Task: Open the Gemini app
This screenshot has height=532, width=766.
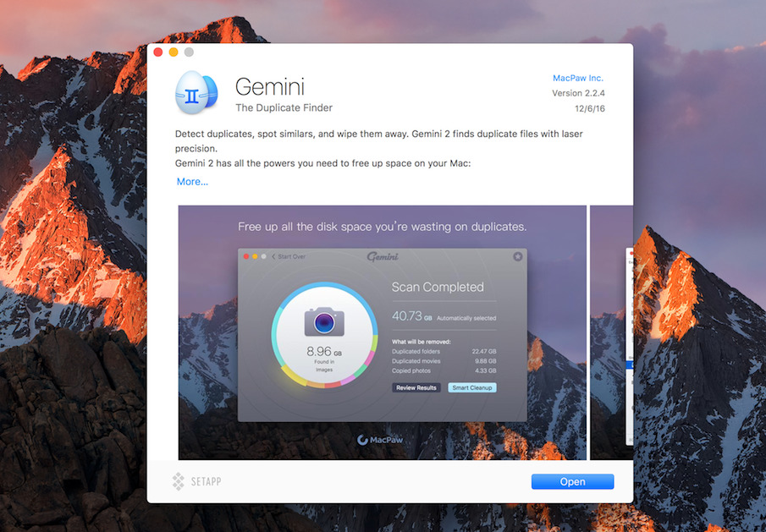Action: point(572,482)
